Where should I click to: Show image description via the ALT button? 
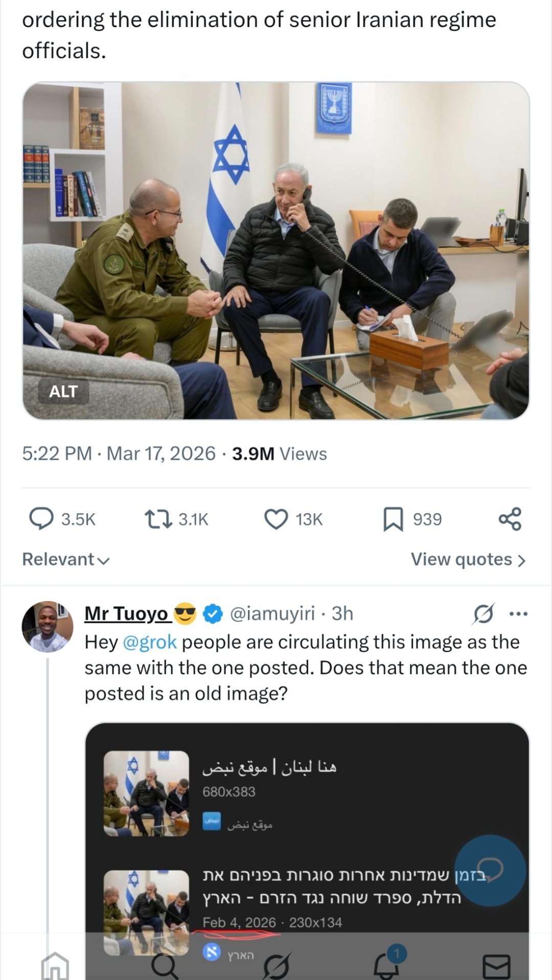click(x=63, y=392)
